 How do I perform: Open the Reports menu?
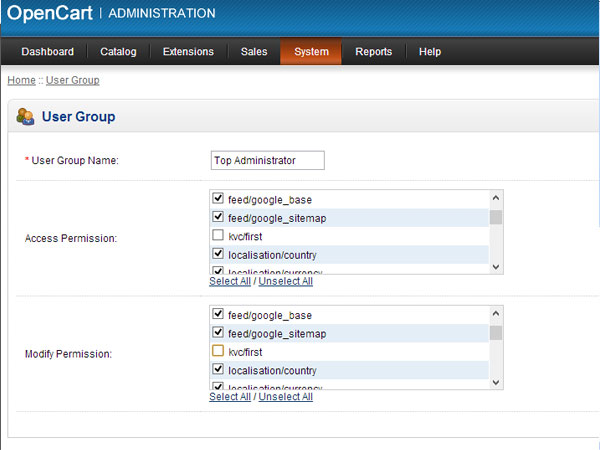click(373, 52)
